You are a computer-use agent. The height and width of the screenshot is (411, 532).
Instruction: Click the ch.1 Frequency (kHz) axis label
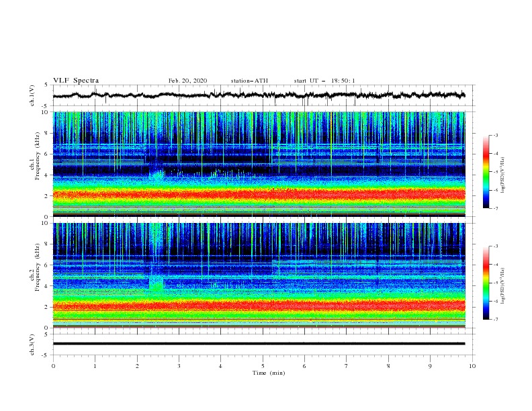pos(35,156)
